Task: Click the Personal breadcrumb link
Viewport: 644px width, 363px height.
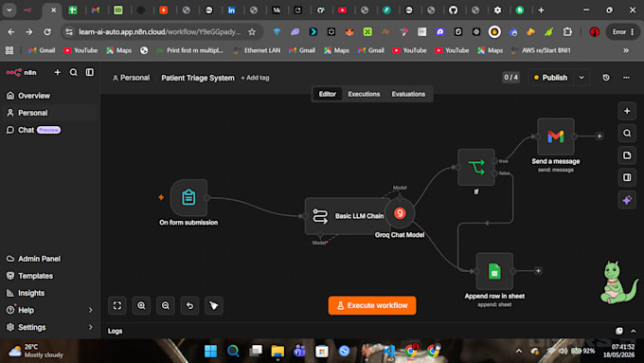Action: (131, 78)
